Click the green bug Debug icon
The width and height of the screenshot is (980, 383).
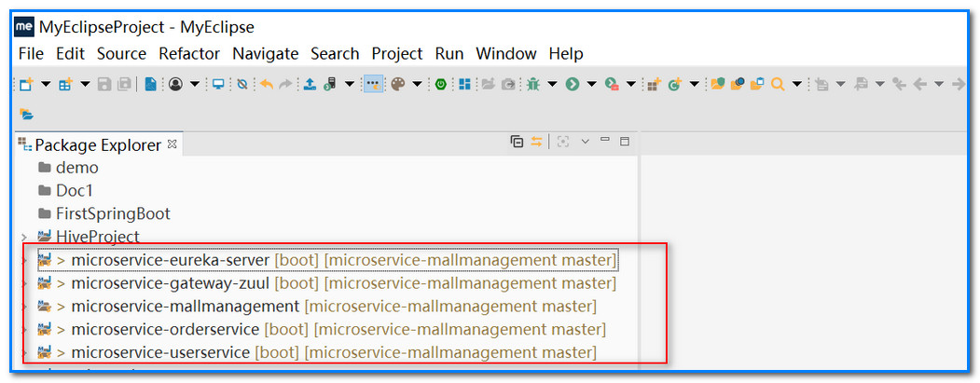[533, 84]
